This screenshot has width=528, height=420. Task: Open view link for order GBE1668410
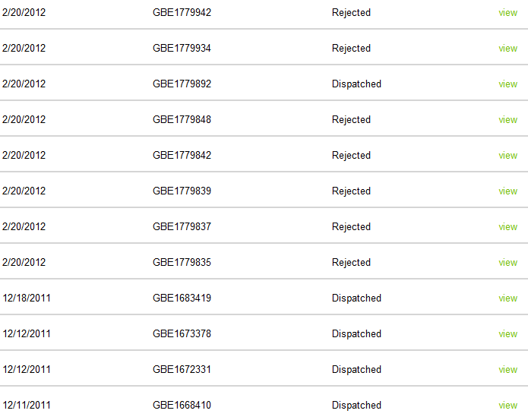tap(507, 406)
